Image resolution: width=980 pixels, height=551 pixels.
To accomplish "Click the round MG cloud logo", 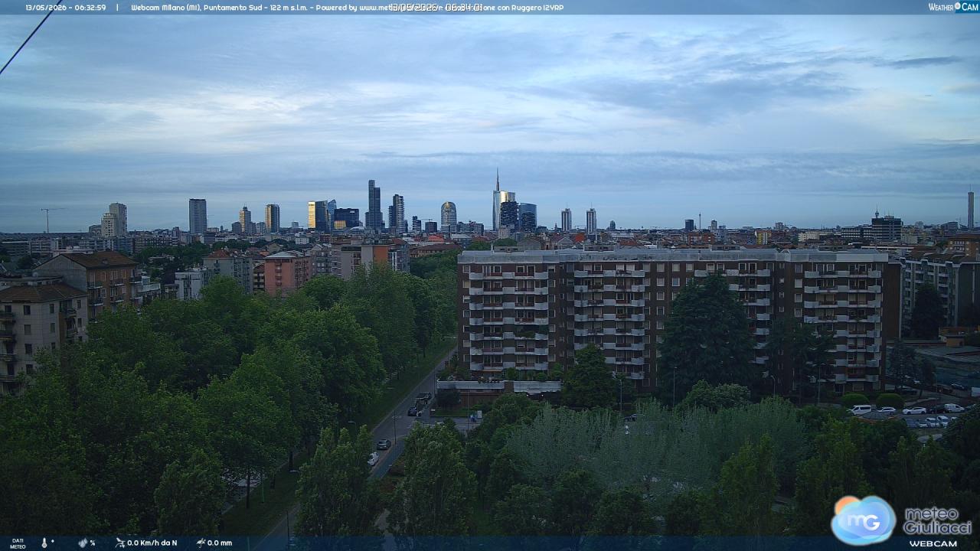I will (864, 520).
